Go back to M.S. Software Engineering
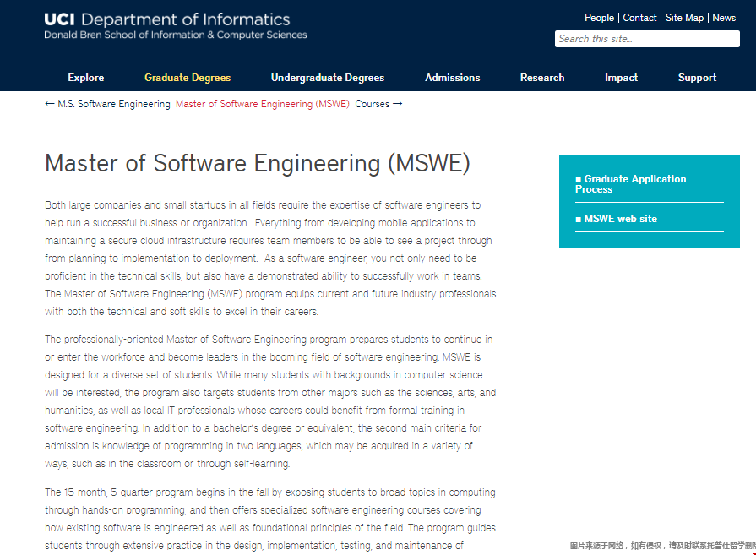 [x=107, y=104]
